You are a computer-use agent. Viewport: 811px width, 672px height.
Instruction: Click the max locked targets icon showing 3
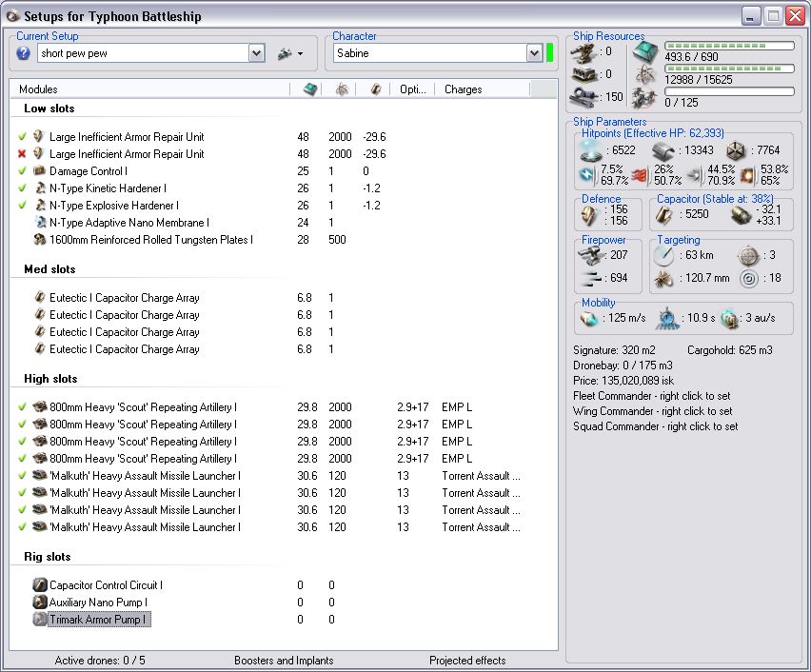click(x=748, y=255)
